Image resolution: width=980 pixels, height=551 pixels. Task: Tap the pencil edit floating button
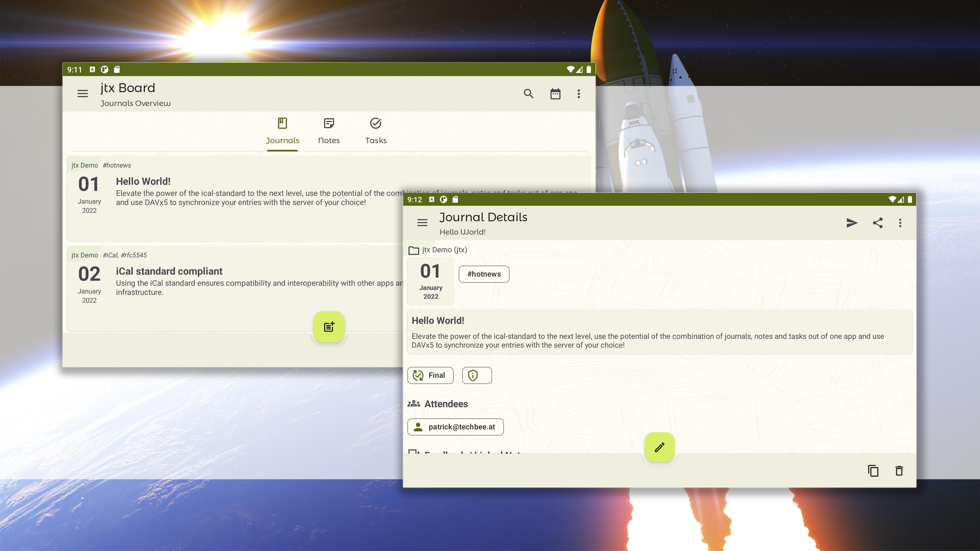click(x=659, y=447)
